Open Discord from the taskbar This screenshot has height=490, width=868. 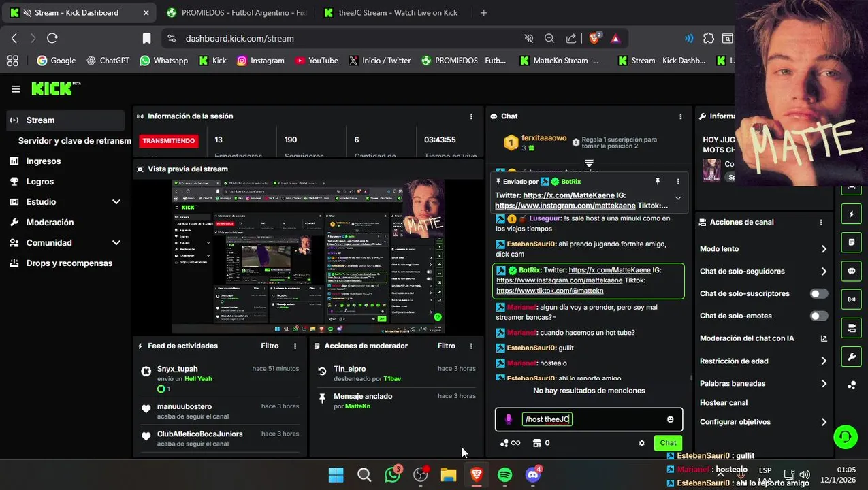coord(533,475)
